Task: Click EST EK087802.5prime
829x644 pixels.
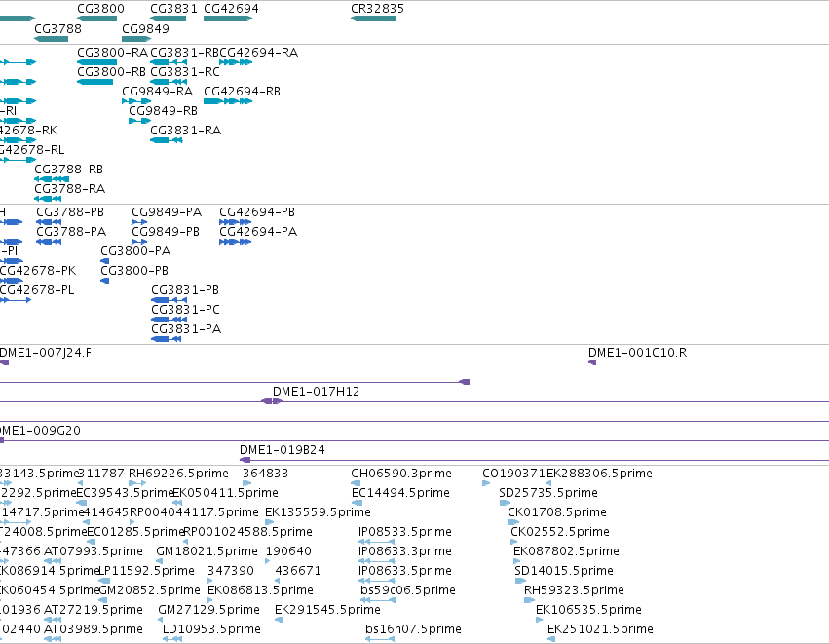Action: (x=516, y=561)
